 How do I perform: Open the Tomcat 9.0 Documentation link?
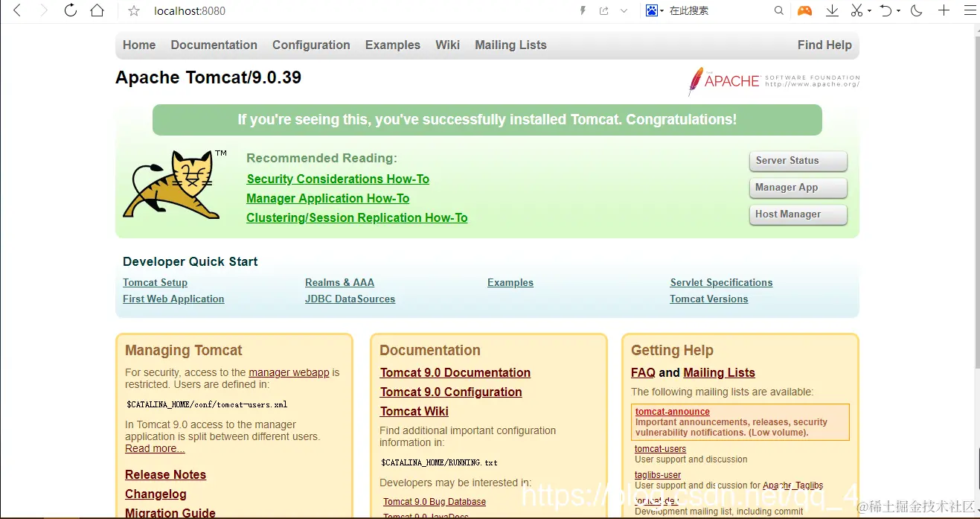(x=455, y=372)
